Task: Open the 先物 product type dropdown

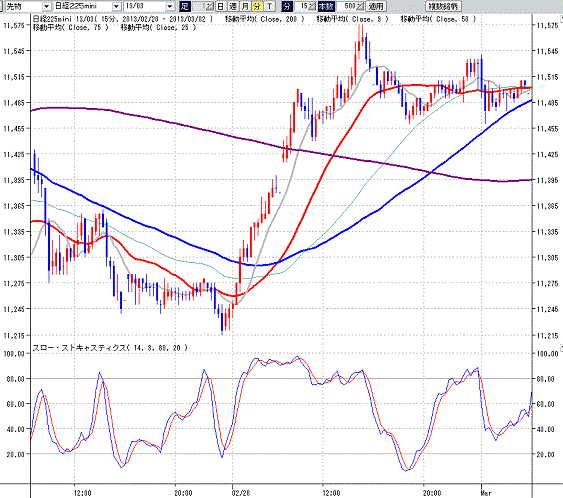Action: [46, 6]
